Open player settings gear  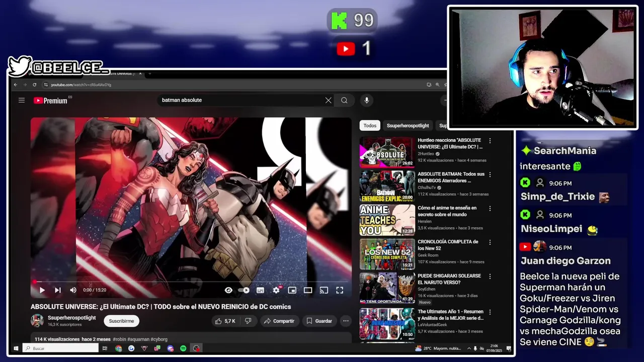point(276,290)
